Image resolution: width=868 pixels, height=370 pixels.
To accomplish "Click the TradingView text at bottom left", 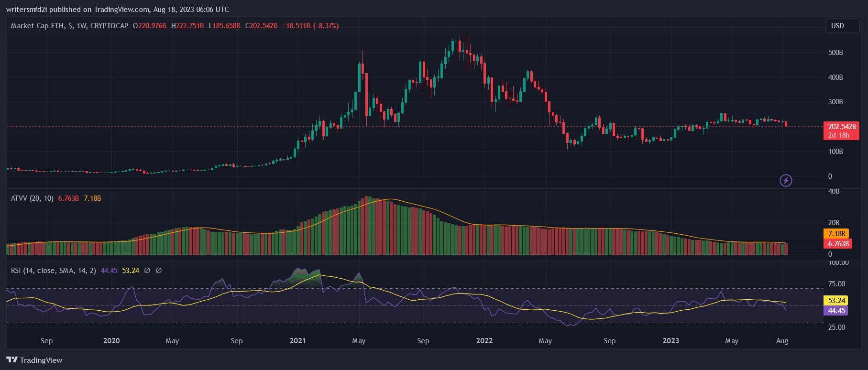I will [x=41, y=360].
